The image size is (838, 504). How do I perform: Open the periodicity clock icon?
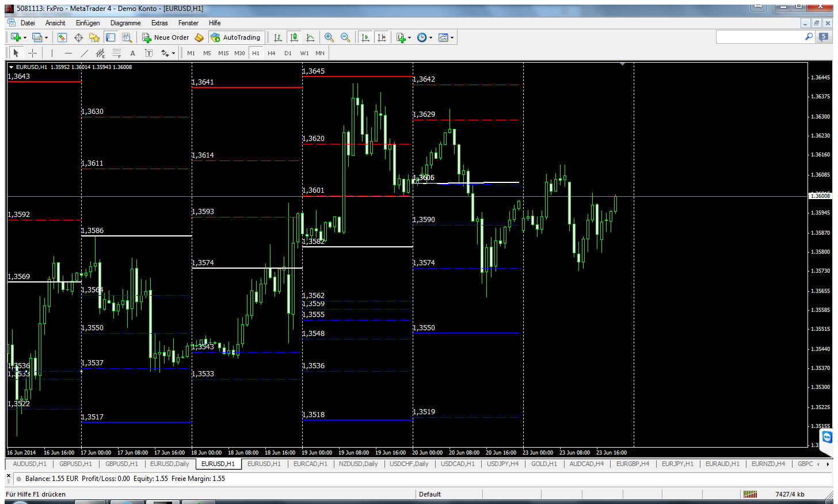tap(422, 37)
